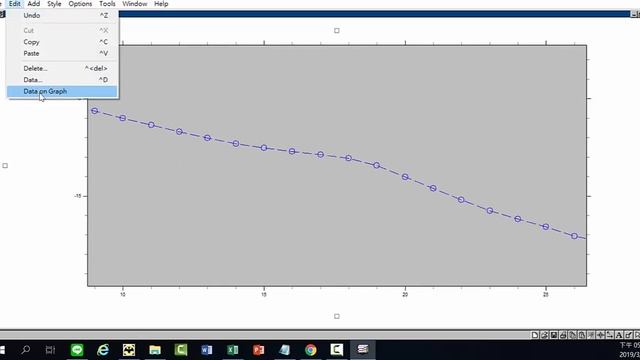Viewport: 640px width, 360px height.
Task: Click the data point at x equals 10
Action: coord(122,118)
